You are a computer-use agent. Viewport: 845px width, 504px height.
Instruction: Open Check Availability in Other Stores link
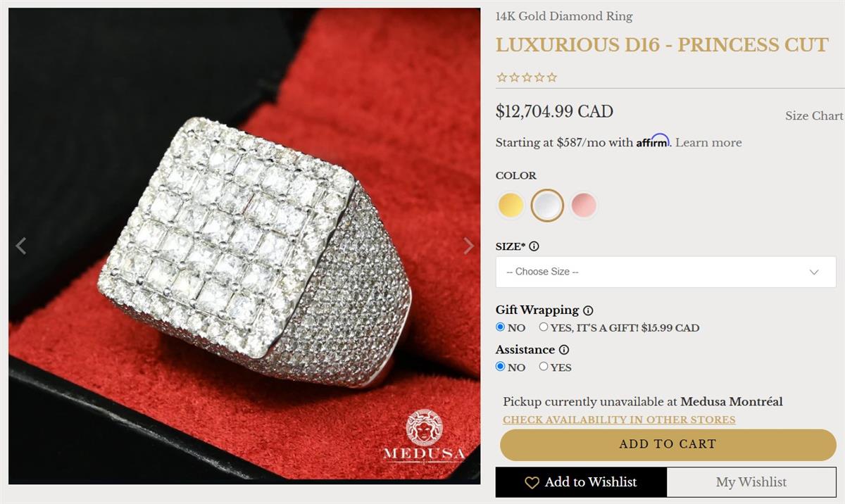point(619,420)
